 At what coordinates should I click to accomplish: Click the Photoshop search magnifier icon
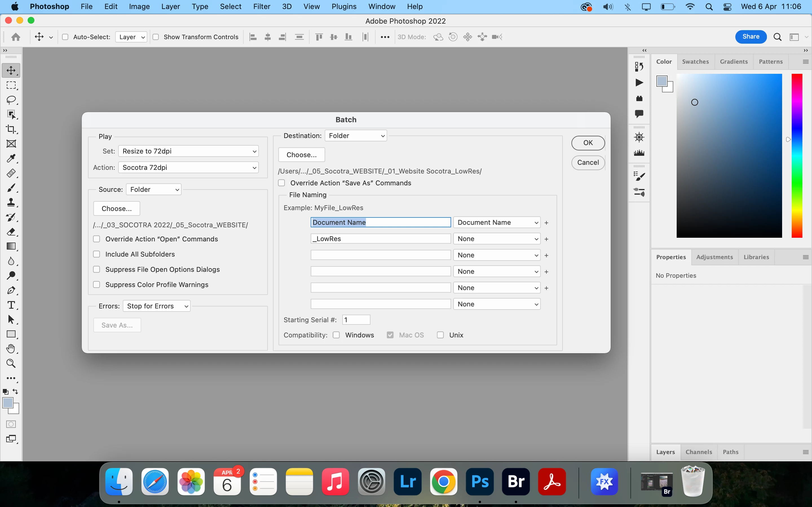tap(777, 37)
